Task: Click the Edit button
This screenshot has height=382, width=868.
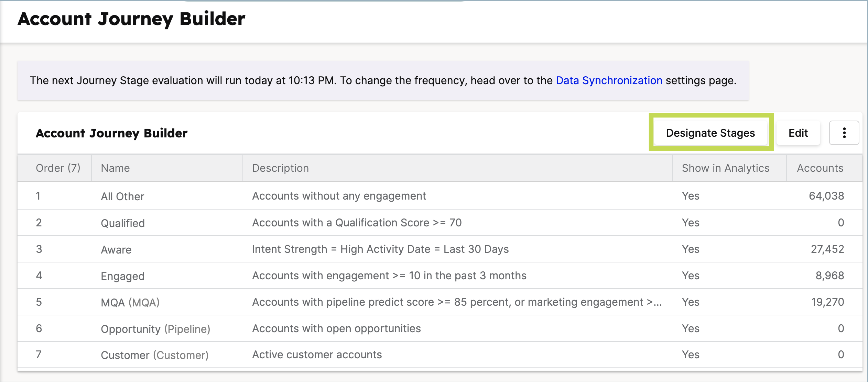Action: (x=798, y=133)
